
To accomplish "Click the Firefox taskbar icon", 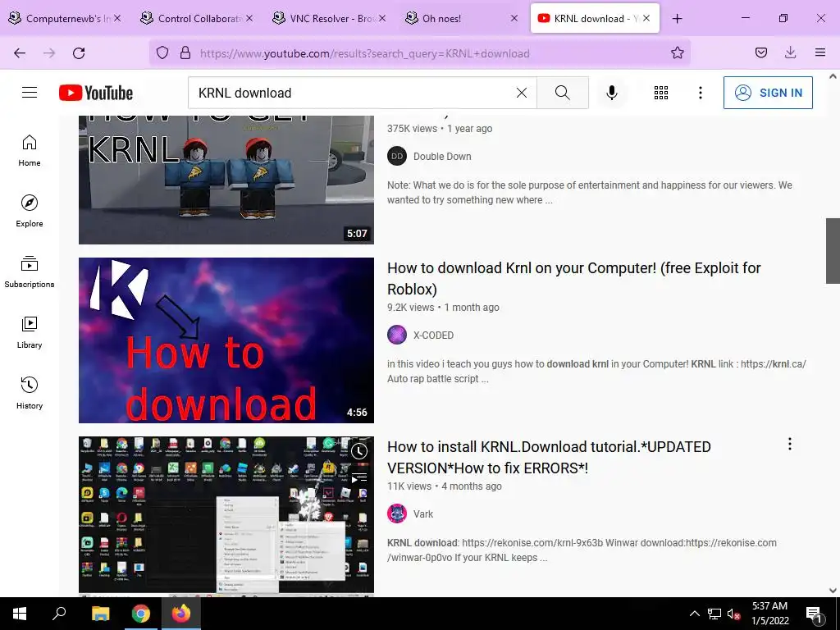I will pyautogui.click(x=181, y=614).
